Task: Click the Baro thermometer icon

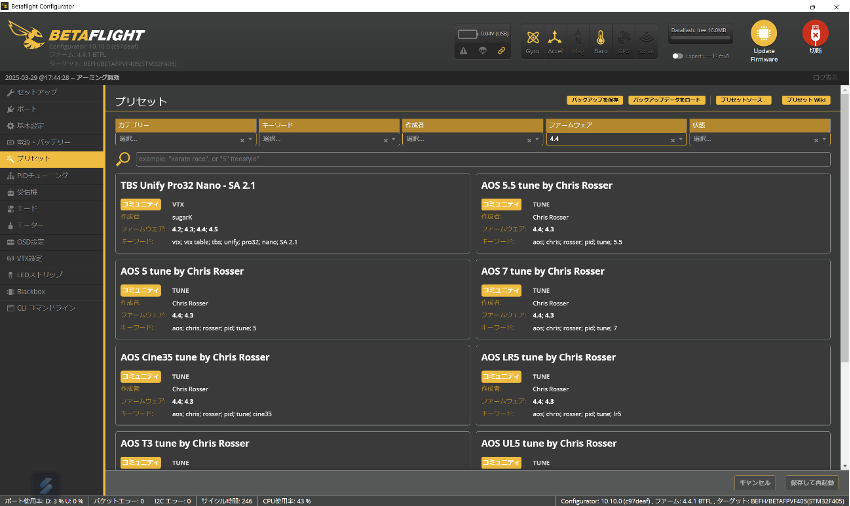Action: point(601,37)
